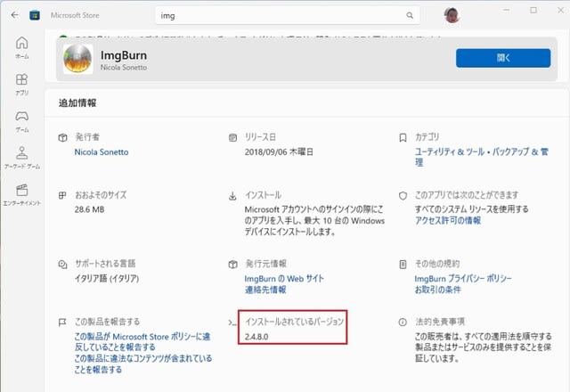This screenshot has height=392, width=570.
Task: Click the リリース日 calendar icon
Action: [x=232, y=137]
